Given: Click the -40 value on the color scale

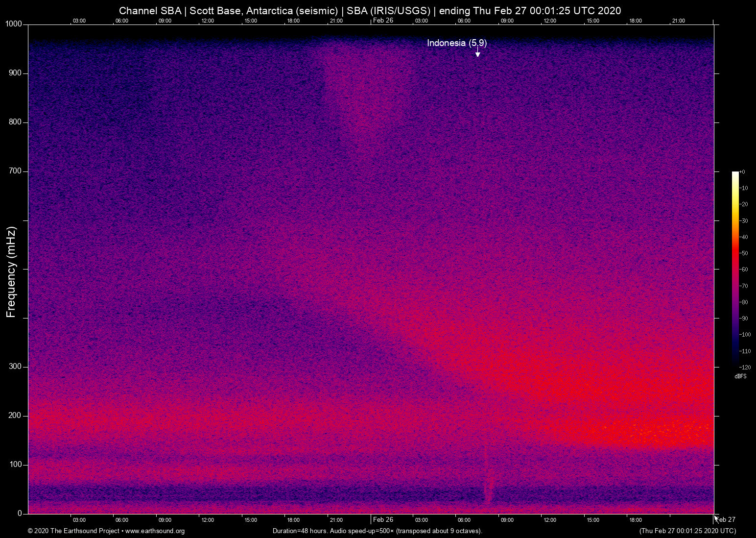Looking at the screenshot, I should pos(744,237).
